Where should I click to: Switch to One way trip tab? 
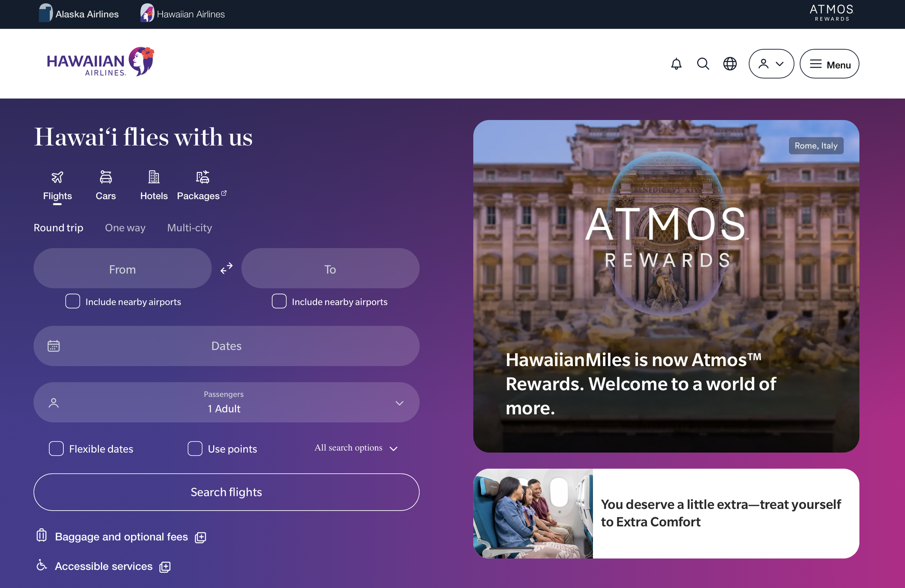click(x=125, y=227)
